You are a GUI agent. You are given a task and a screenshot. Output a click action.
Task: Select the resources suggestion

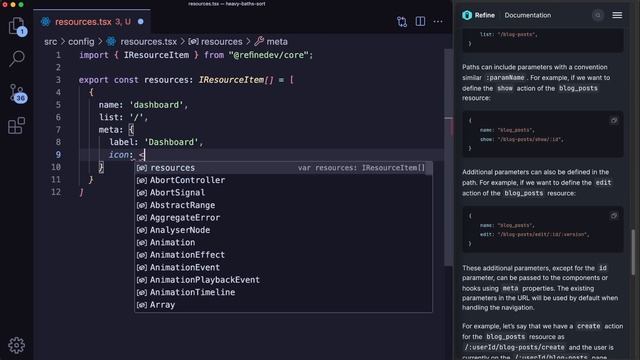pyautogui.click(x=283, y=168)
